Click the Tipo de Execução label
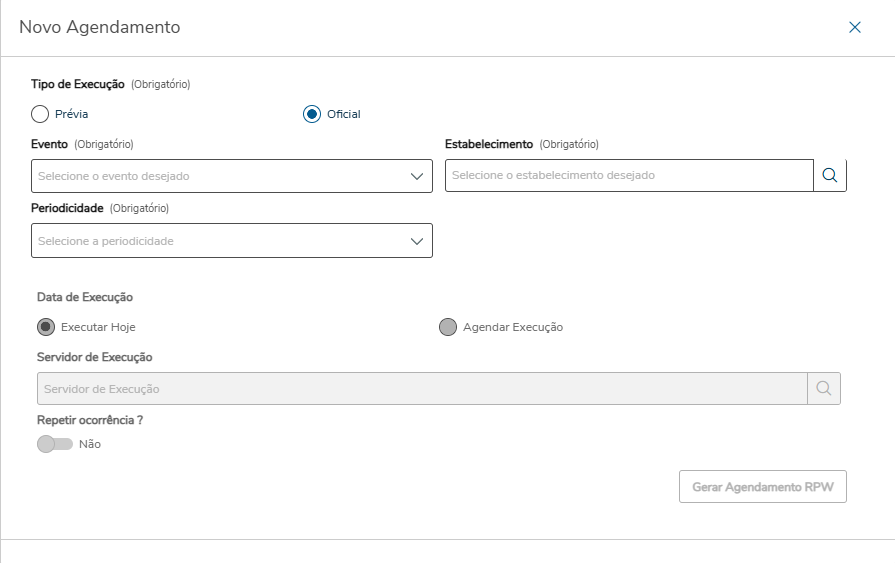Image resolution: width=895 pixels, height=563 pixels. 78,84
